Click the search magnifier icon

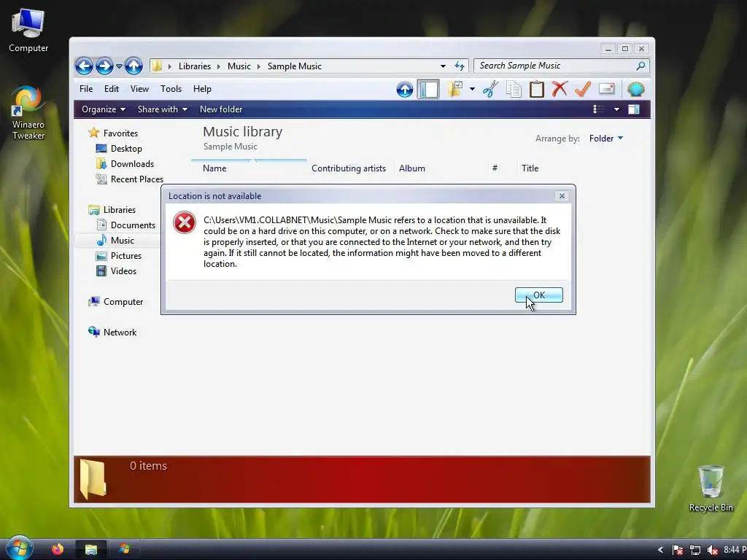[x=640, y=66]
